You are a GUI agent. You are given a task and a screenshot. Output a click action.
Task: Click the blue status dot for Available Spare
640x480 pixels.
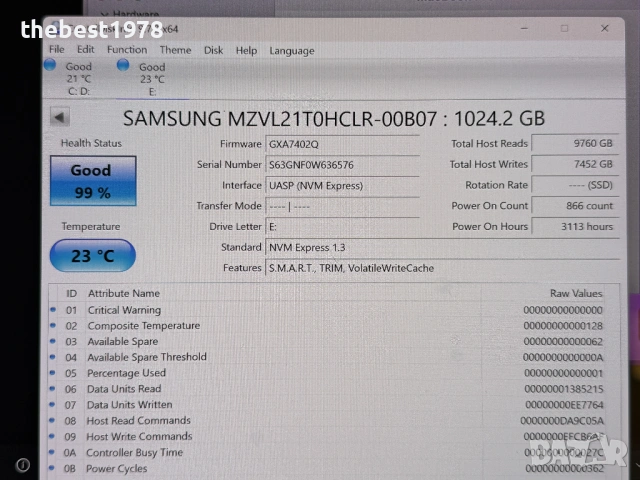pos(53,341)
